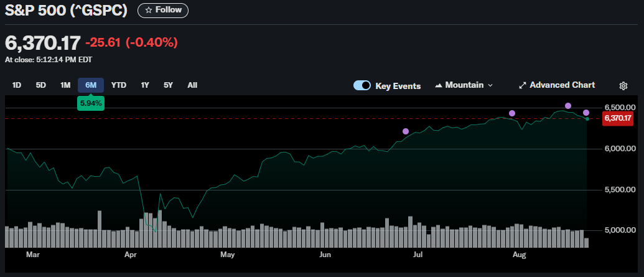Open chart settings gear icon
This screenshot has width=644, height=277.
tap(623, 86)
